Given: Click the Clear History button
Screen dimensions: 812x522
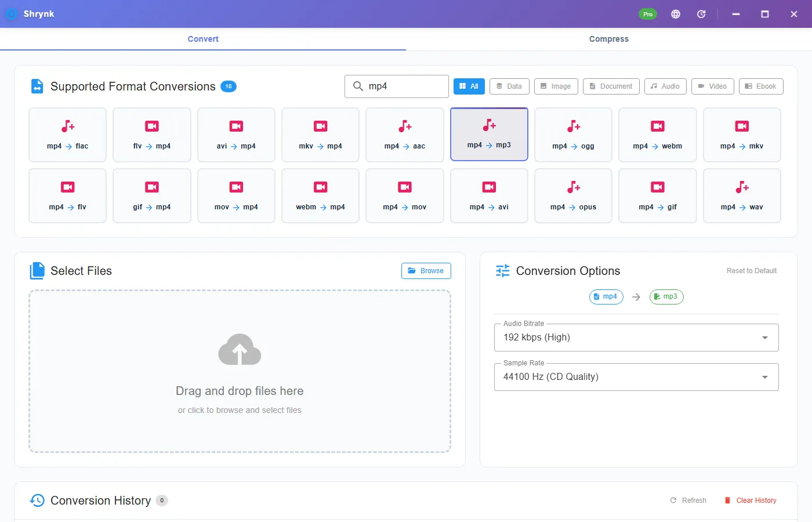Looking at the screenshot, I should pyautogui.click(x=751, y=501).
